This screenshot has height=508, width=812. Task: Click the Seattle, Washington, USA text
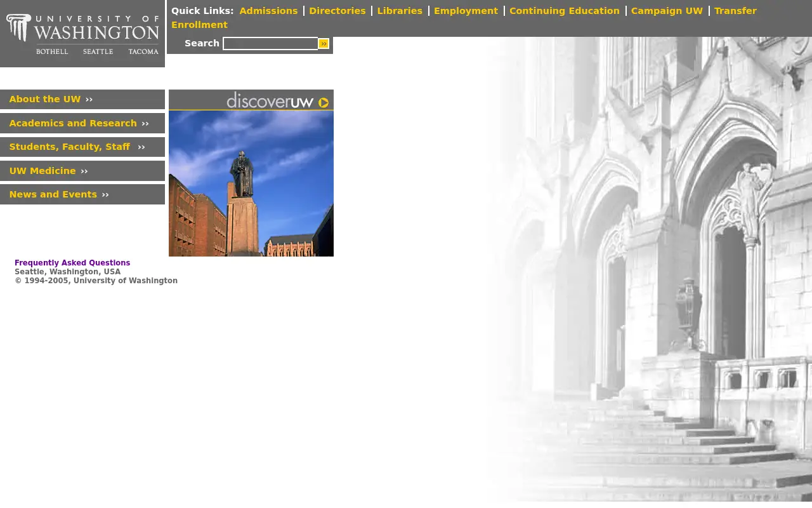(x=67, y=272)
